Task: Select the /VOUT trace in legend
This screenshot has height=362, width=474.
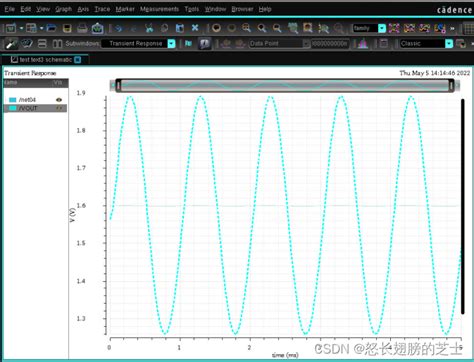Action: [x=35, y=108]
